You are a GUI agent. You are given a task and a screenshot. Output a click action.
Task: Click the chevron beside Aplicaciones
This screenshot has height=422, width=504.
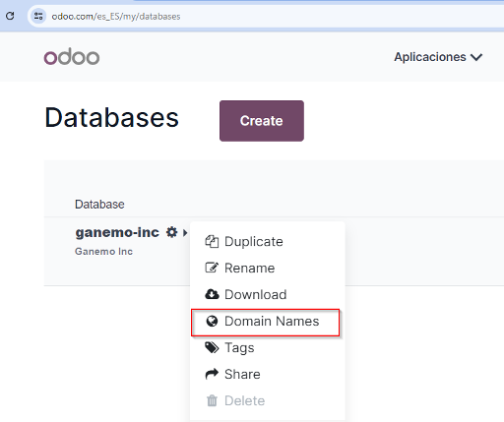(x=476, y=57)
